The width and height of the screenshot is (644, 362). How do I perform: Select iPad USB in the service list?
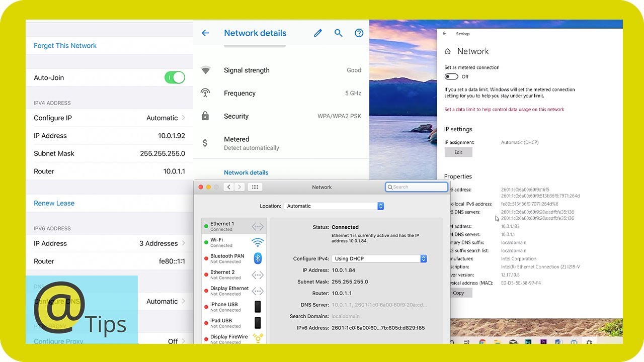(234, 323)
